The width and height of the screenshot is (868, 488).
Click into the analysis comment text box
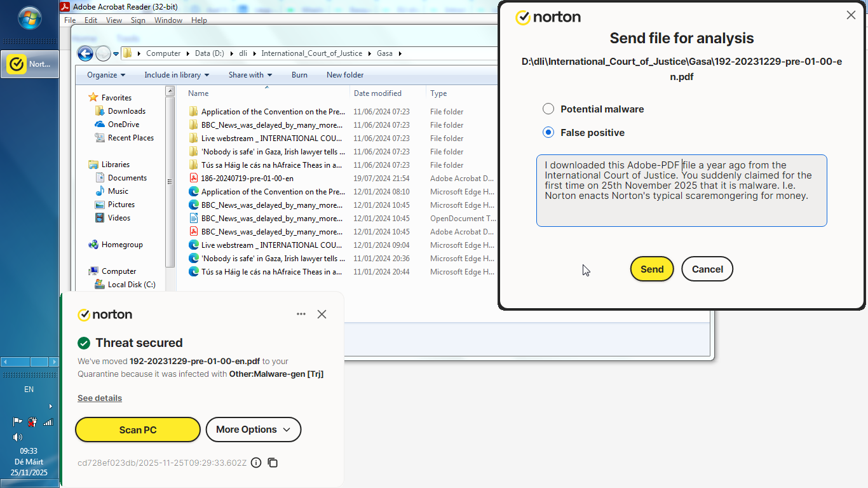pos(681,191)
